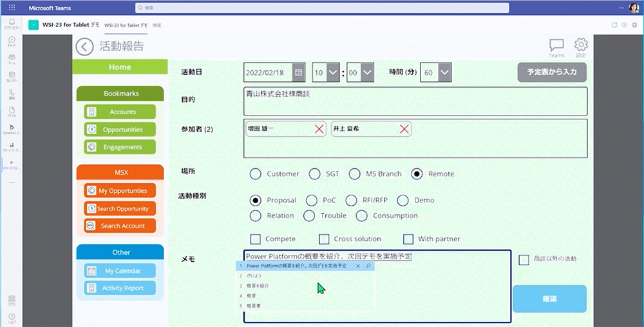Open Teams in the left sidebar
The width and height of the screenshot is (644, 327).
12,59
